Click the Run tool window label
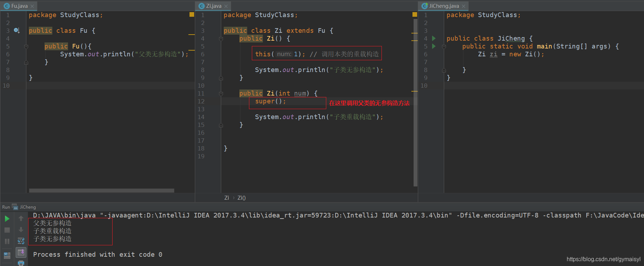The width and height of the screenshot is (644, 266). click(6, 207)
